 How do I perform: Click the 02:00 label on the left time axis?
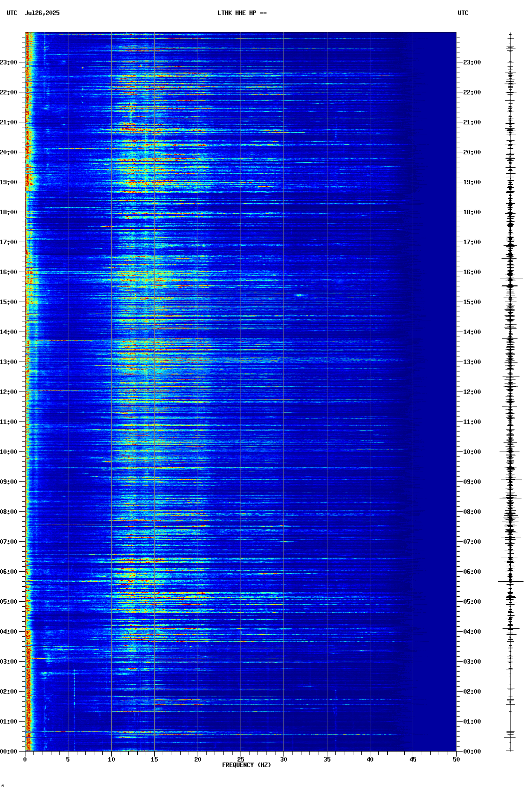click(x=8, y=692)
